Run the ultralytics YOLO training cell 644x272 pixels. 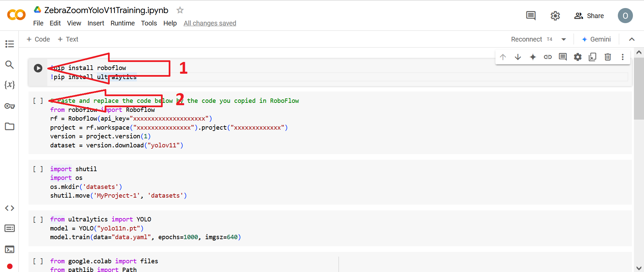38,219
